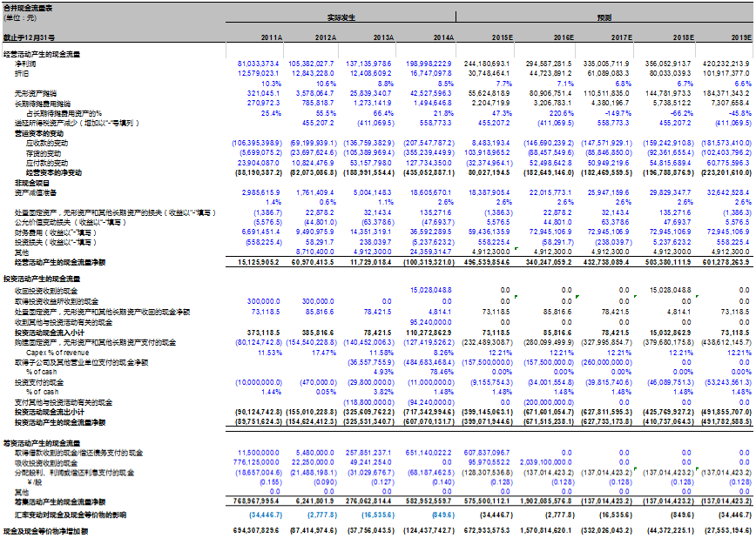Click 2014A operating cash flow (100,319,321.0)
The image size is (756, 538).
428,261
